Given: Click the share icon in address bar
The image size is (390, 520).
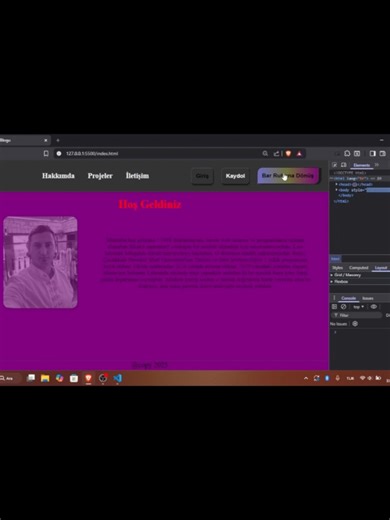Looking at the screenshot, I should coord(277,153).
